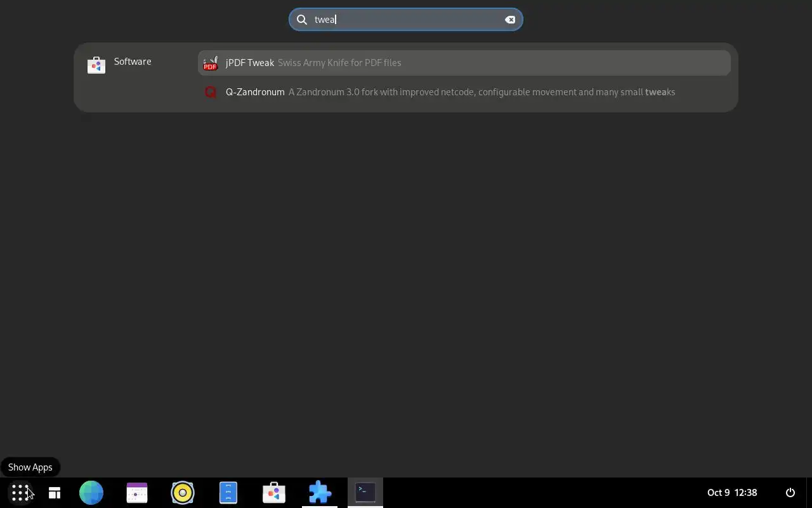The image size is (812, 508).
Task: Launch Software store from dock
Action: [274, 493]
